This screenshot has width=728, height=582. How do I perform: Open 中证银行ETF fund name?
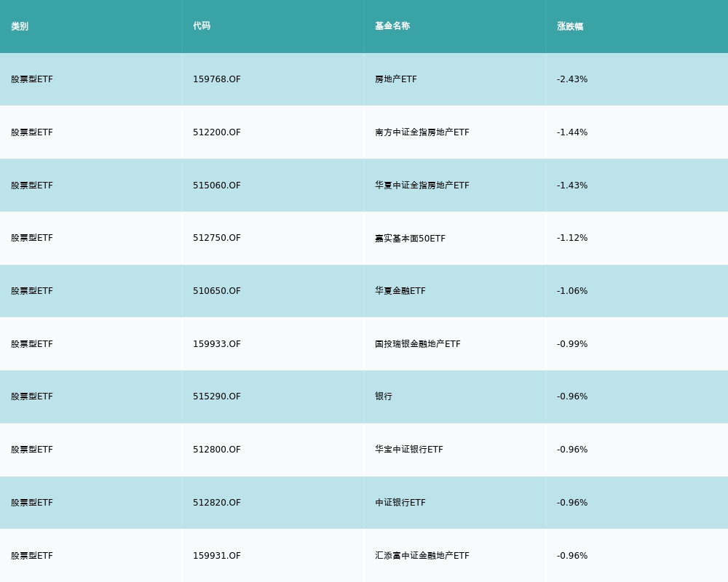pyautogui.click(x=400, y=503)
